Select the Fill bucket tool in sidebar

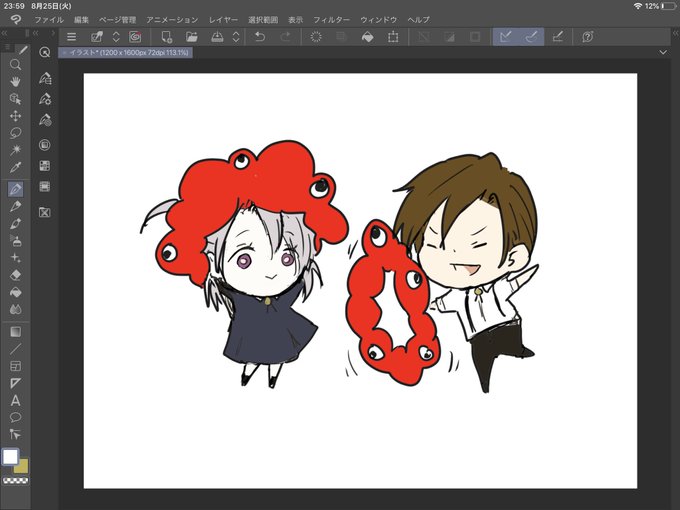tap(16, 292)
